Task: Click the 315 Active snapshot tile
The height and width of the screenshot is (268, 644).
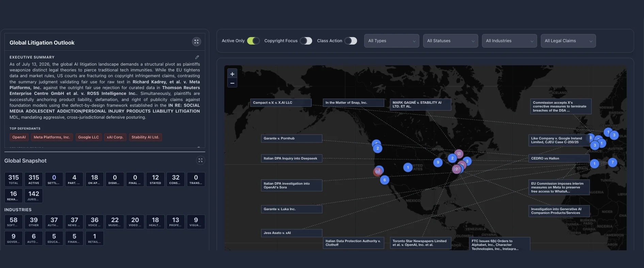Action: tap(34, 179)
